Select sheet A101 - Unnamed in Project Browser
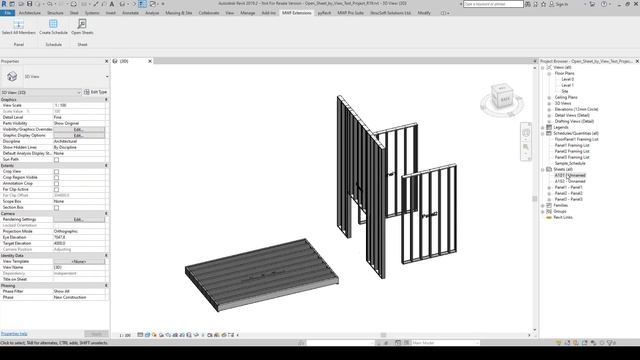The width and height of the screenshot is (640, 360). tap(570, 176)
